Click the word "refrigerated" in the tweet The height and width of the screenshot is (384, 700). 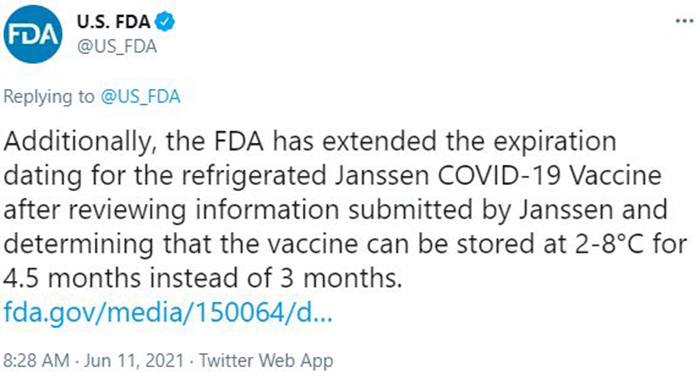click(254, 176)
